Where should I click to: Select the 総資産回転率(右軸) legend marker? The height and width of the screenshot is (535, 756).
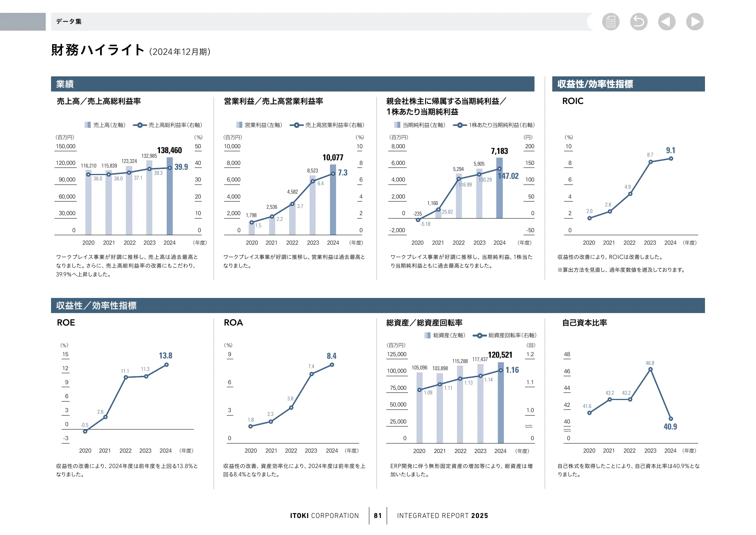479,335
